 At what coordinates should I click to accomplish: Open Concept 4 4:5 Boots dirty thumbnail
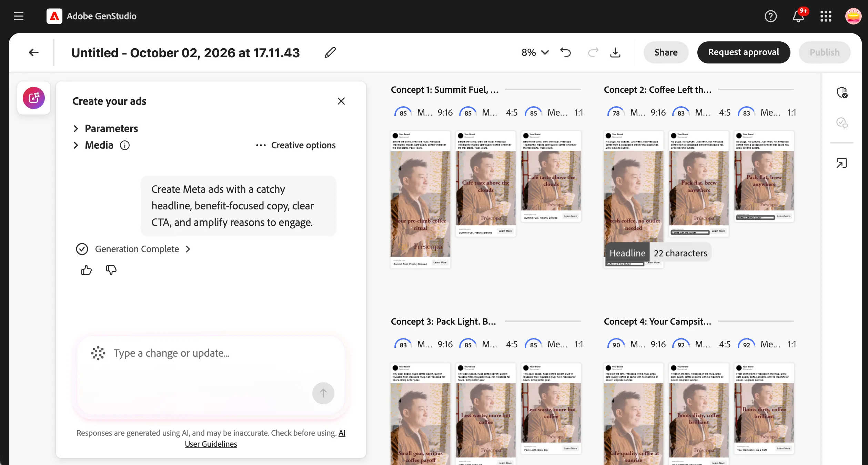point(698,414)
